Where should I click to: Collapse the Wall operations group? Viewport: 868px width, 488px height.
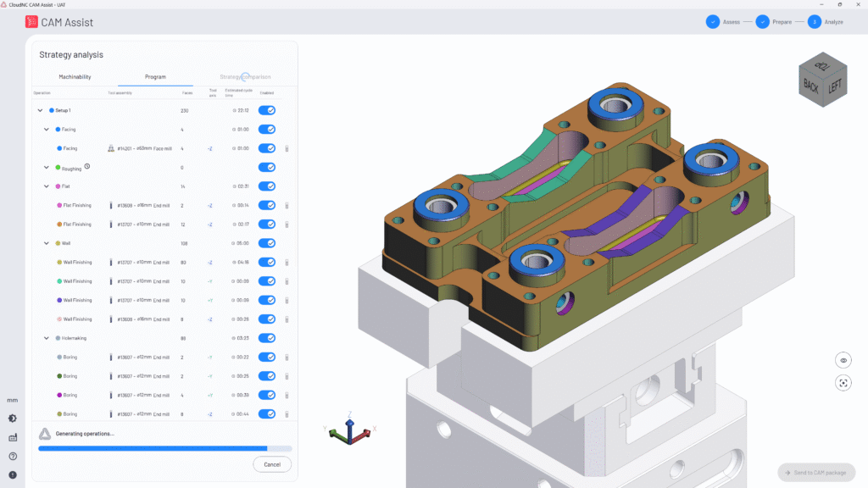click(x=47, y=243)
